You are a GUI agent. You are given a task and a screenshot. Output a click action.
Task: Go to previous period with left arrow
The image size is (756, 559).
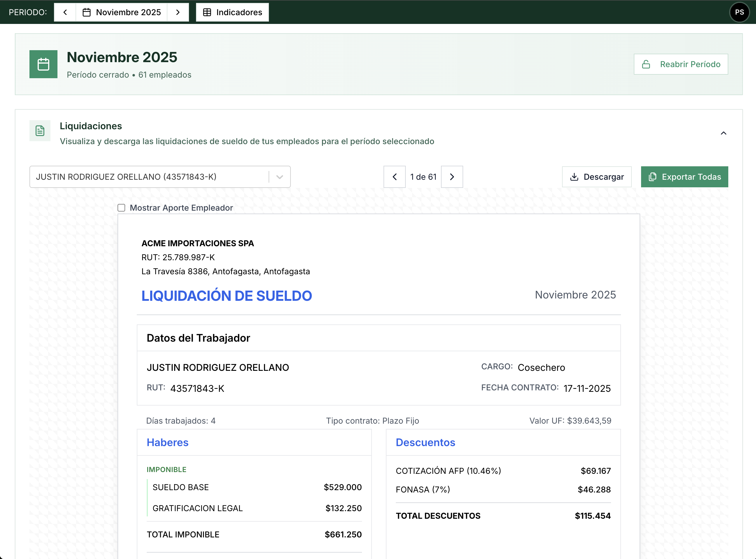[x=65, y=12]
